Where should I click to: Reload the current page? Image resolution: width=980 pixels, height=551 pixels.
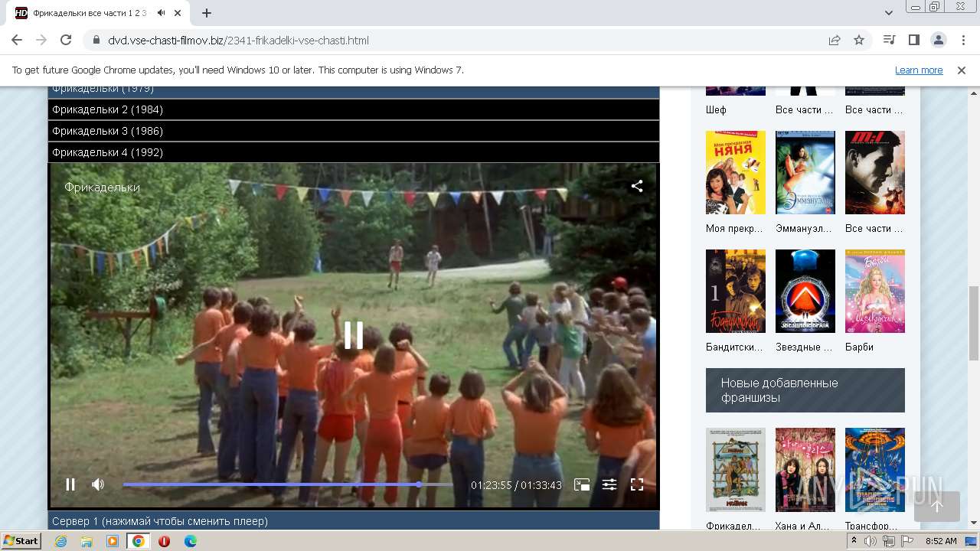click(x=66, y=40)
